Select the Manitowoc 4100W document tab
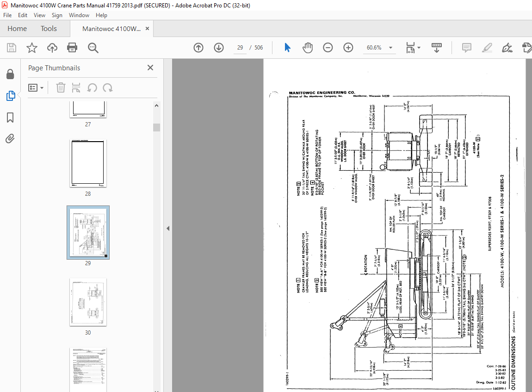The image size is (532, 392). (x=111, y=29)
